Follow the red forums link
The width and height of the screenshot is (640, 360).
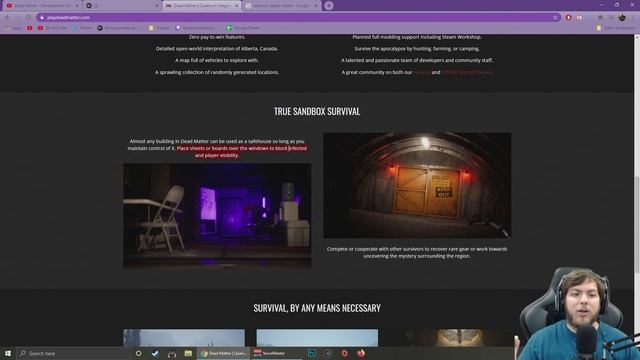click(x=422, y=72)
